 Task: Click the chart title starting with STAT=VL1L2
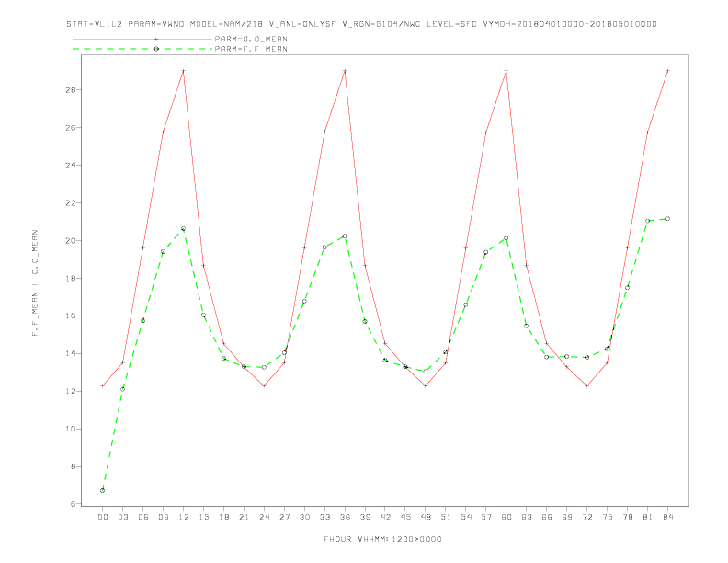361,24
